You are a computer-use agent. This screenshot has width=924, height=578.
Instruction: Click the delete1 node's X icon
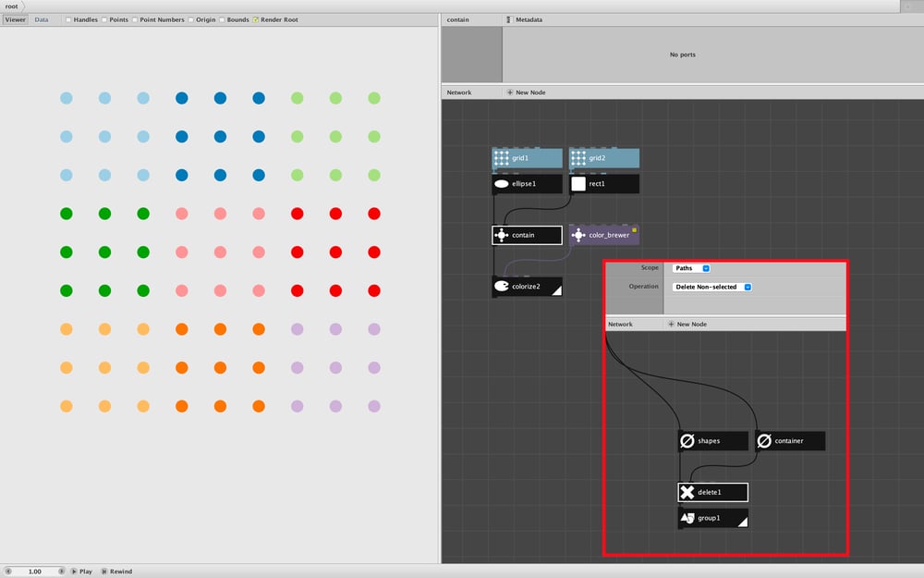687,493
